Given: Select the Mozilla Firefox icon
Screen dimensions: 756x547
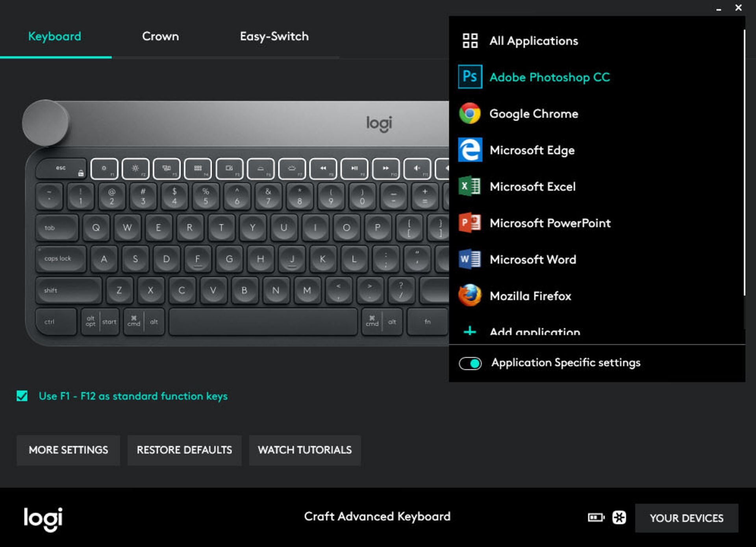Looking at the screenshot, I should pos(470,296).
